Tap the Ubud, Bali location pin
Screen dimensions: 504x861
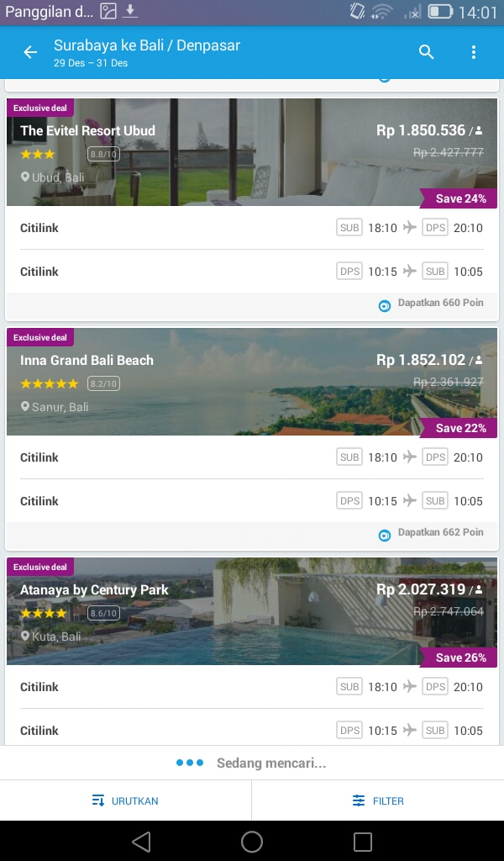coord(25,177)
